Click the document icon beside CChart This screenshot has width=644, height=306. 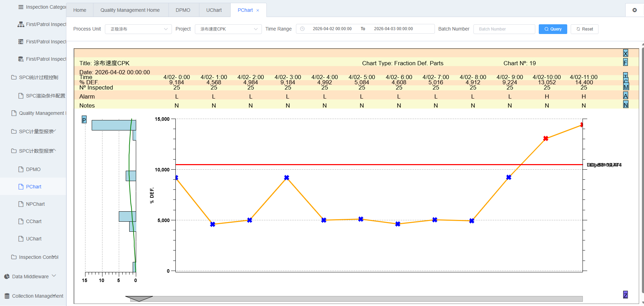(21, 221)
